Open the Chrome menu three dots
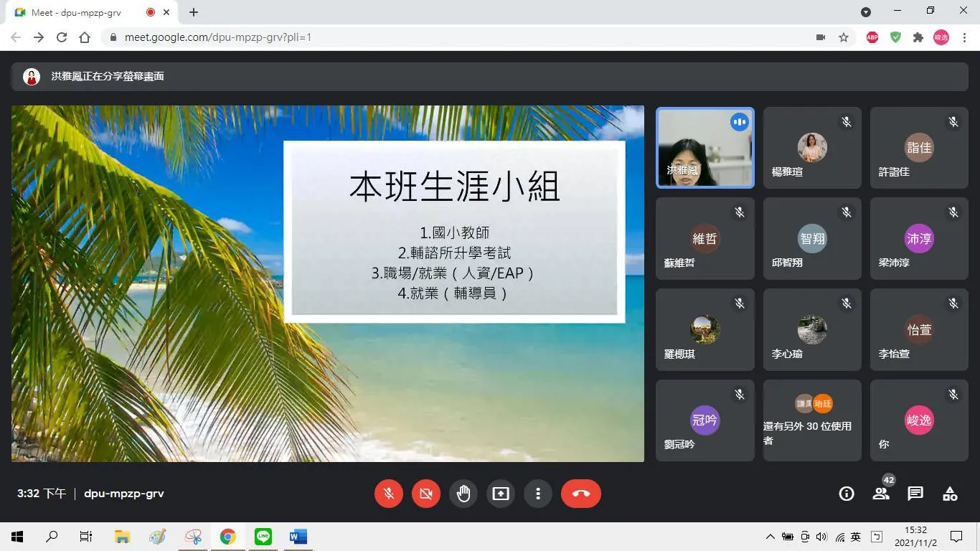This screenshot has width=980, height=551. 963,37
